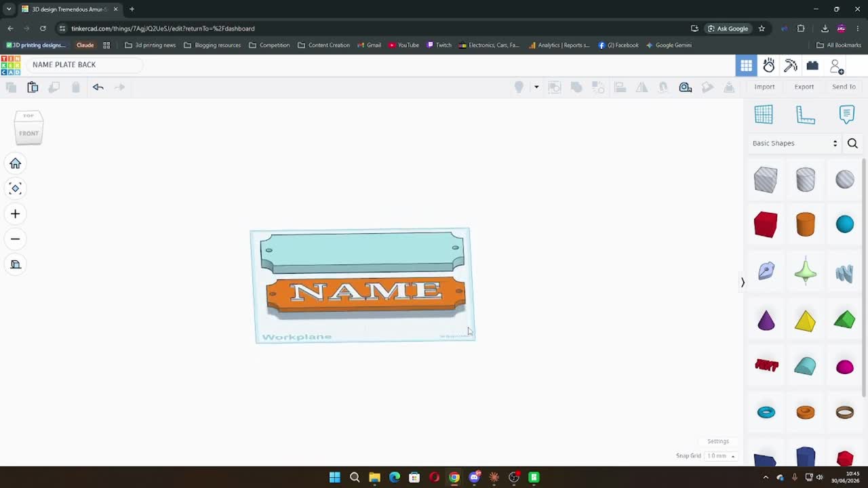Click the shapes panel vertical scrollbar
868x488 pixels.
[x=864, y=278]
